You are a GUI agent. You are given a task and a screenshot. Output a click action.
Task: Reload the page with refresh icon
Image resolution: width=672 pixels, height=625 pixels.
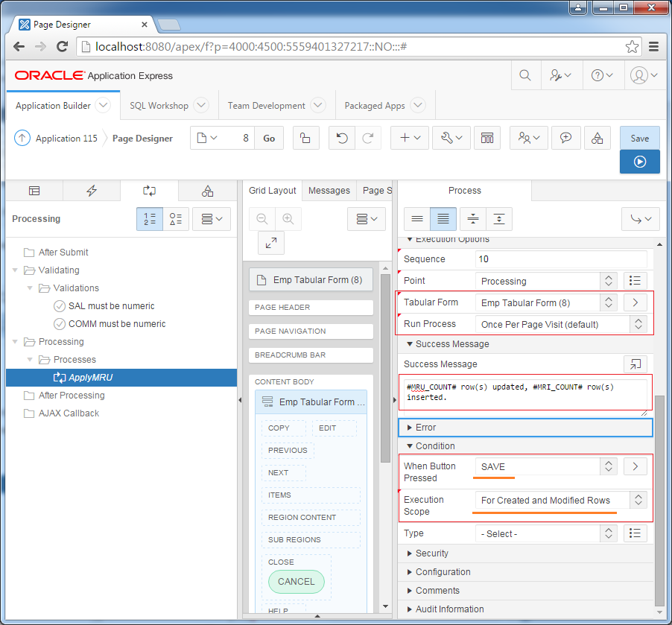coord(62,46)
